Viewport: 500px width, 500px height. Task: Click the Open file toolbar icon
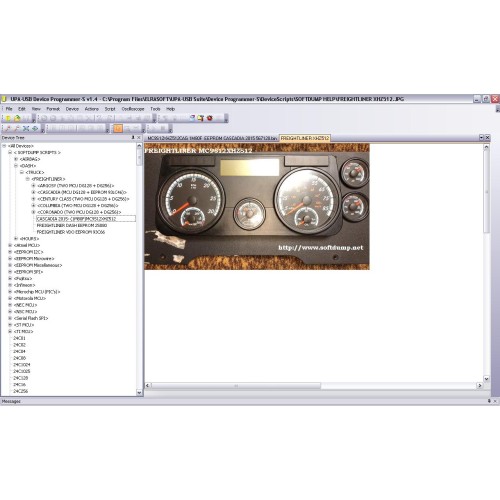point(17,118)
